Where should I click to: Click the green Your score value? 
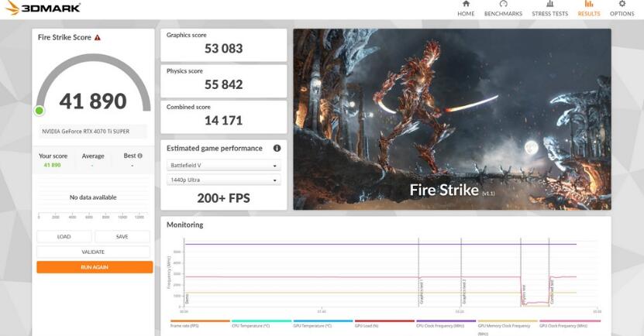(52, 165)
